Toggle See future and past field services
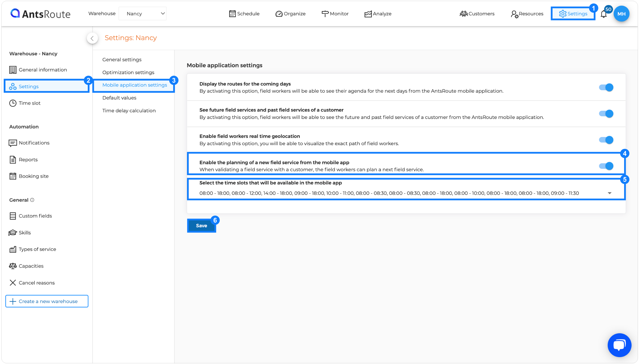The height and width of the screenshot is (364, 639). tap(606, 114)
